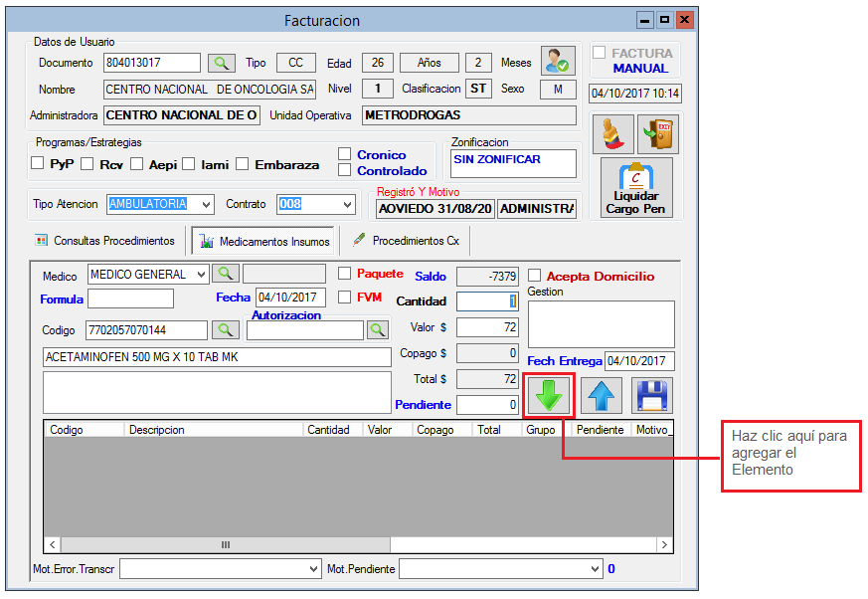Click the green down arrow to add element
The width and height of the screenshot is (868, 599).
[550, 395]
